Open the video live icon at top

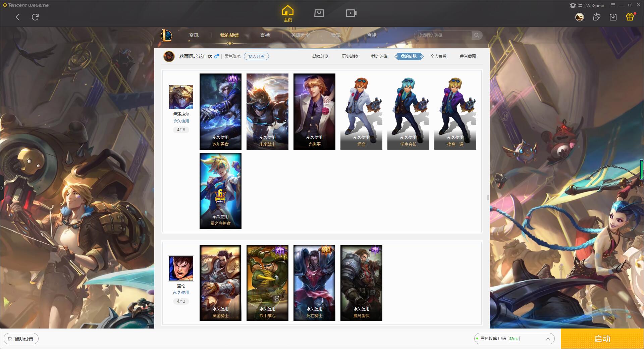351,13
